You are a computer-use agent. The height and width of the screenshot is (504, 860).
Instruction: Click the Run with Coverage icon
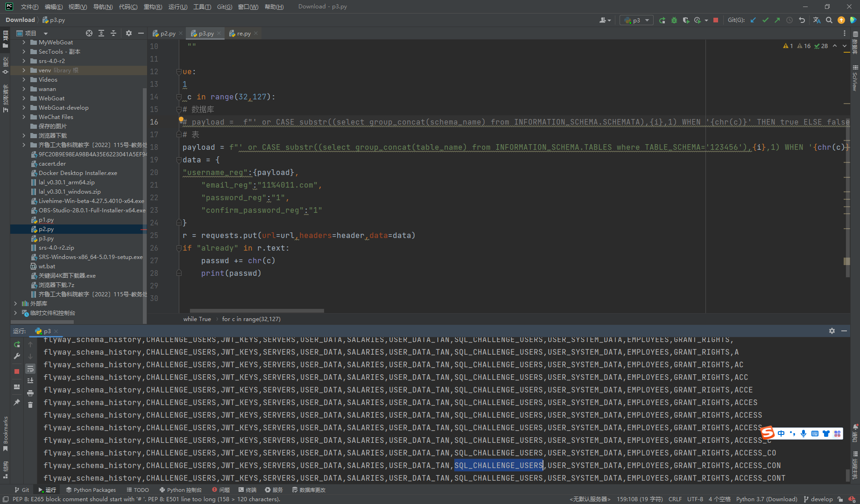click(x=686, y=20)
